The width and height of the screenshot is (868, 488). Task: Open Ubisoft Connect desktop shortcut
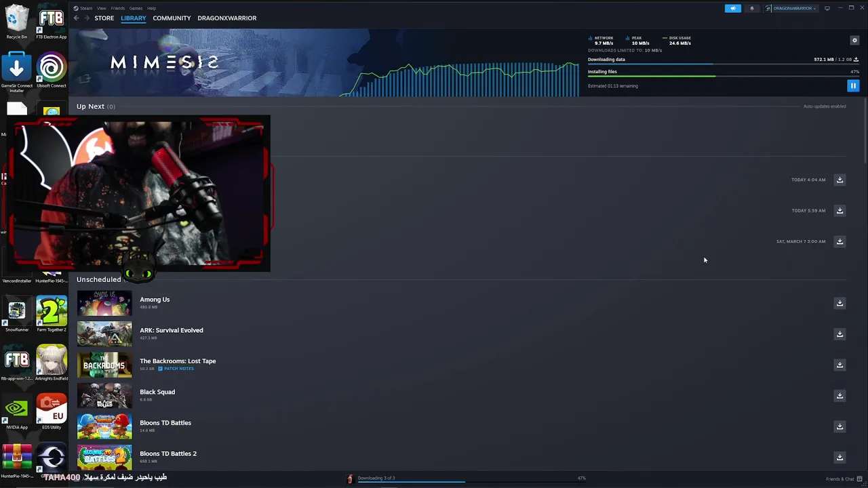(x=52, y=70)
